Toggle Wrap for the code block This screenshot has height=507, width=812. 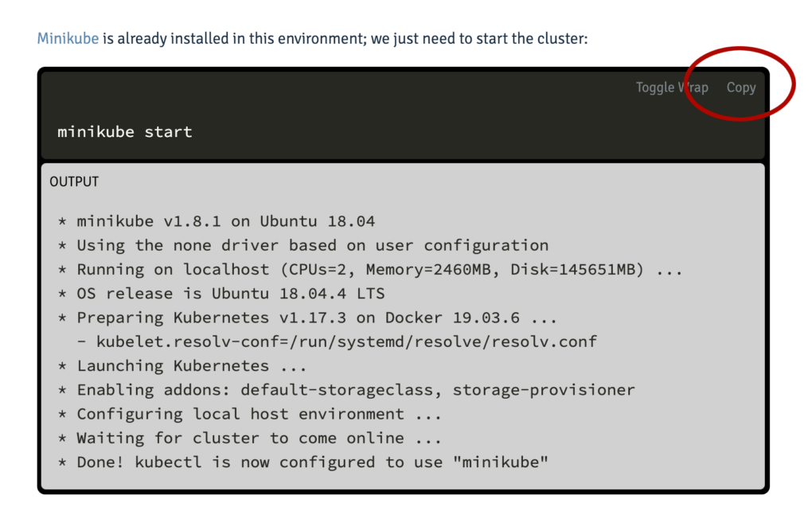(x=672, y=88)
